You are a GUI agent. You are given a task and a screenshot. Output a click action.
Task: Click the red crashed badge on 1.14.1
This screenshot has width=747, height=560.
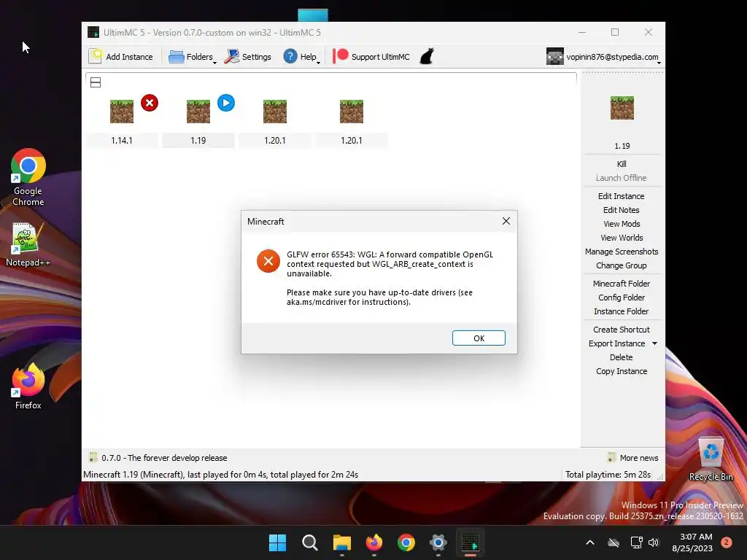coord(150,103)
